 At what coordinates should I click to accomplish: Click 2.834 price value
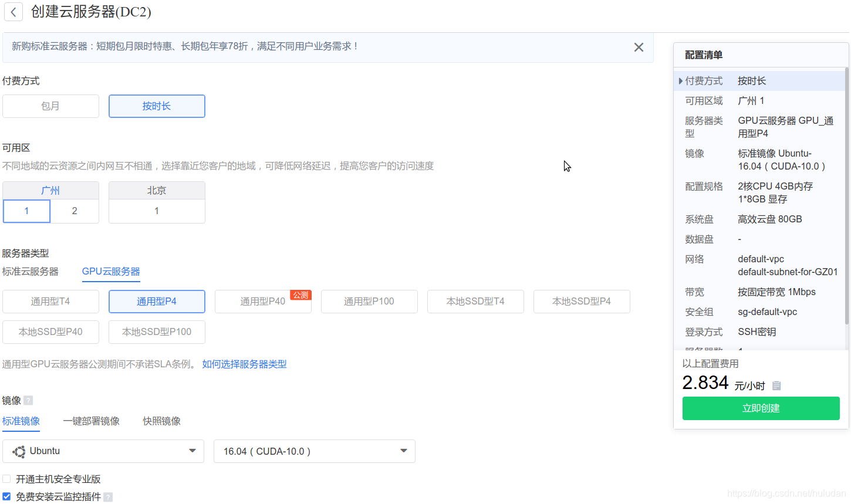705,383
